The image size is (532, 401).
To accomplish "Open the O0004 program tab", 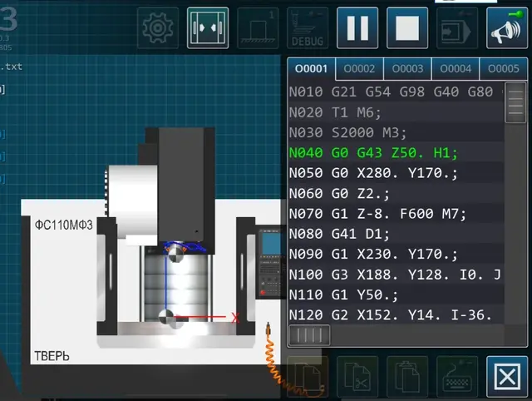I will 456,68.
